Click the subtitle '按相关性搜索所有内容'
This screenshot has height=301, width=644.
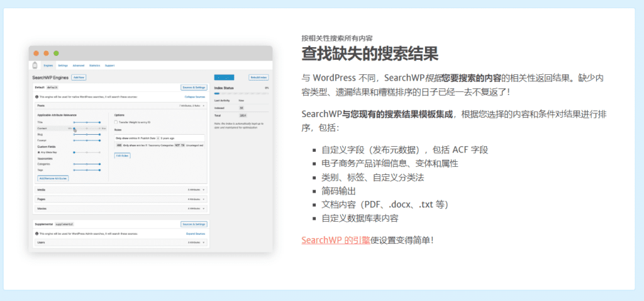click(337, 38)
